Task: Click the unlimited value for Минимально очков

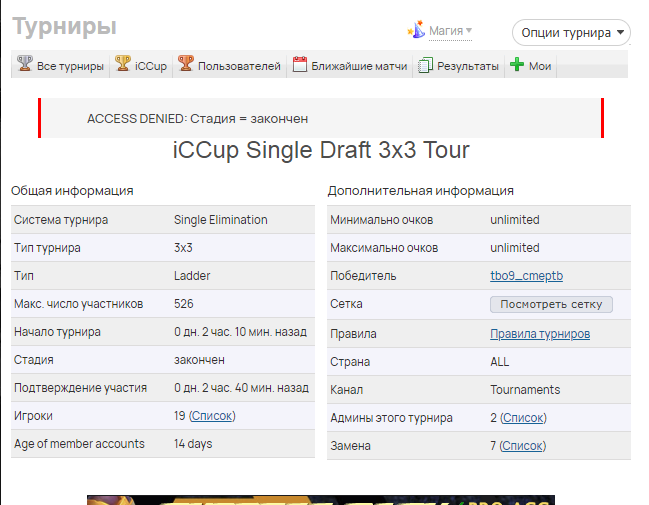Action: pyautogui.click(x=515, y=220)
